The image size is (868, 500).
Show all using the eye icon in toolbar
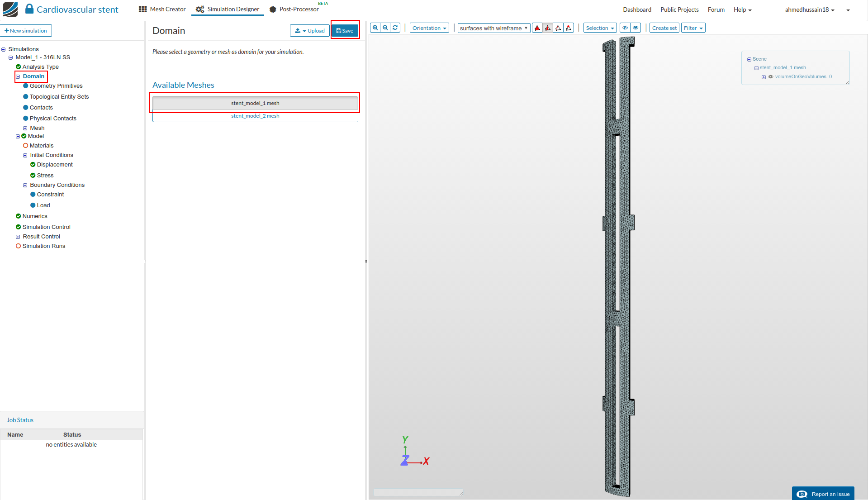(x=636, y=28)
